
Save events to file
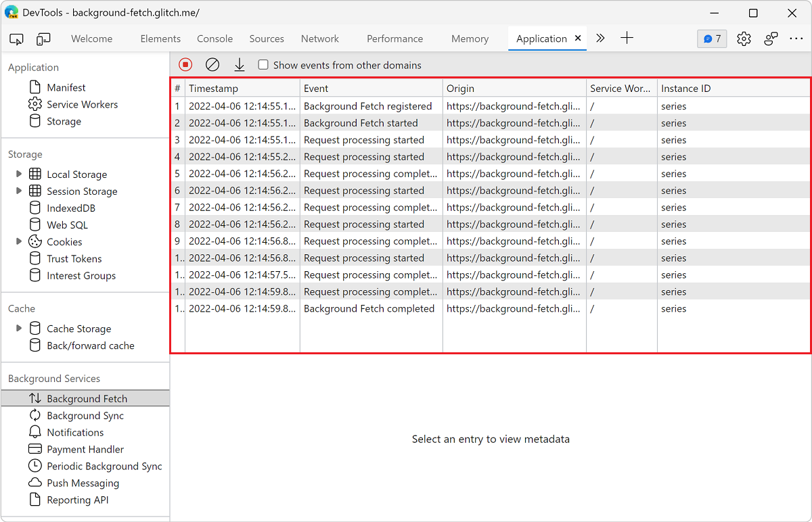(239, 64)
